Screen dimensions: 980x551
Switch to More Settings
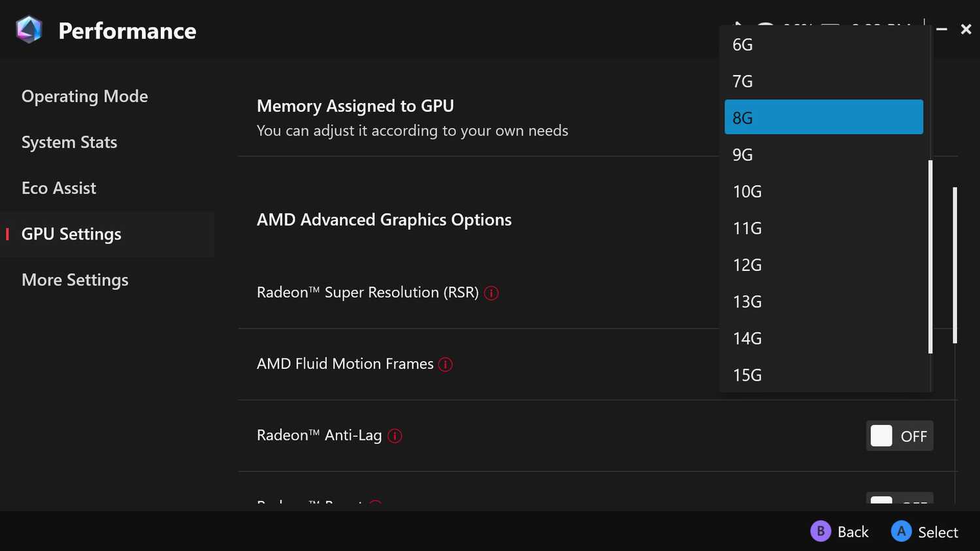click(x=74, y=279)
